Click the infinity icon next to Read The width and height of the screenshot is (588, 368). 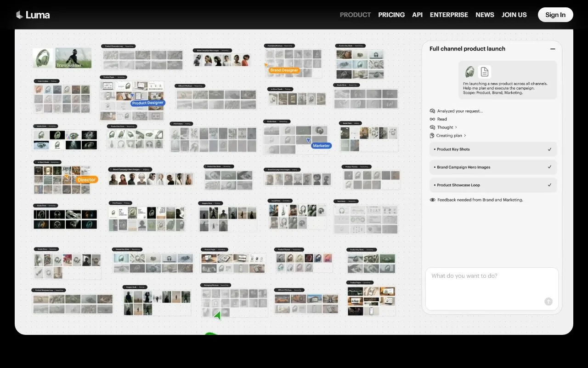coord(432,119)
